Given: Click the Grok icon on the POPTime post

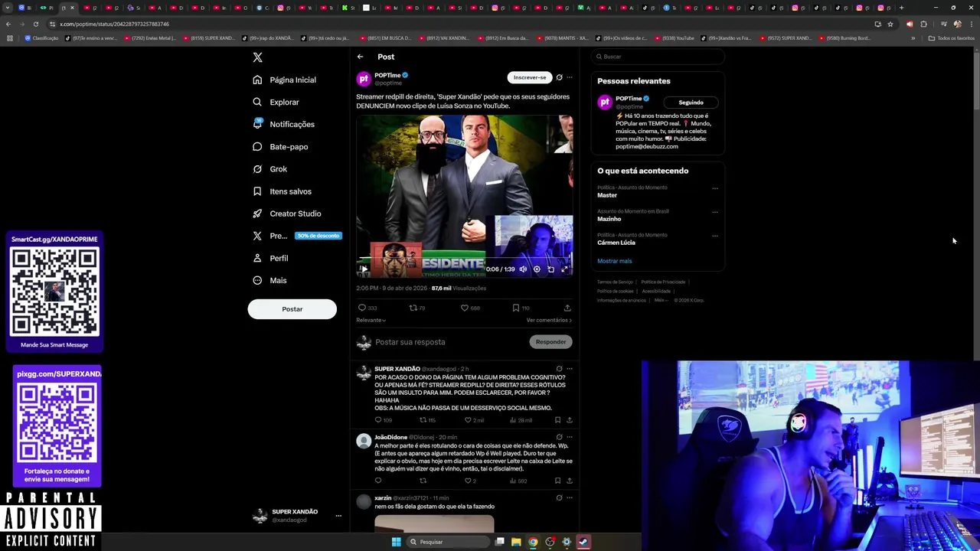Looking at the screenshot, I should coord(559,77).
